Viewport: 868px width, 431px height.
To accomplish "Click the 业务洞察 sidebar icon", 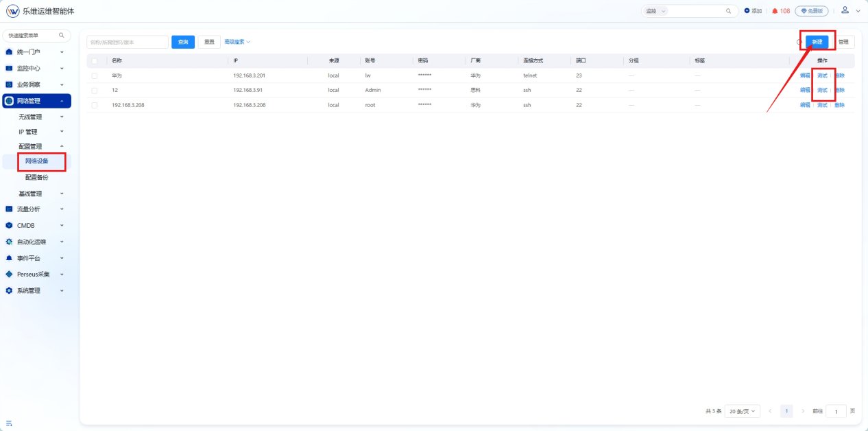I will 9,84.
